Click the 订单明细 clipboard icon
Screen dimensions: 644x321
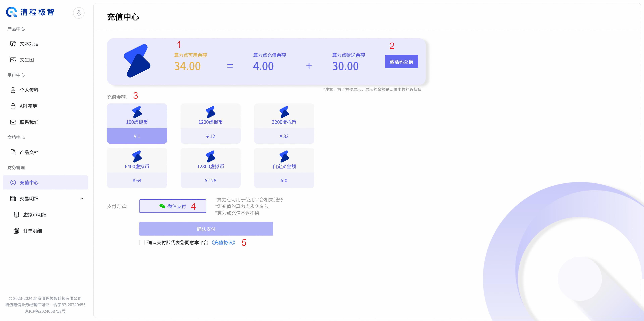[x=16, y=231]
